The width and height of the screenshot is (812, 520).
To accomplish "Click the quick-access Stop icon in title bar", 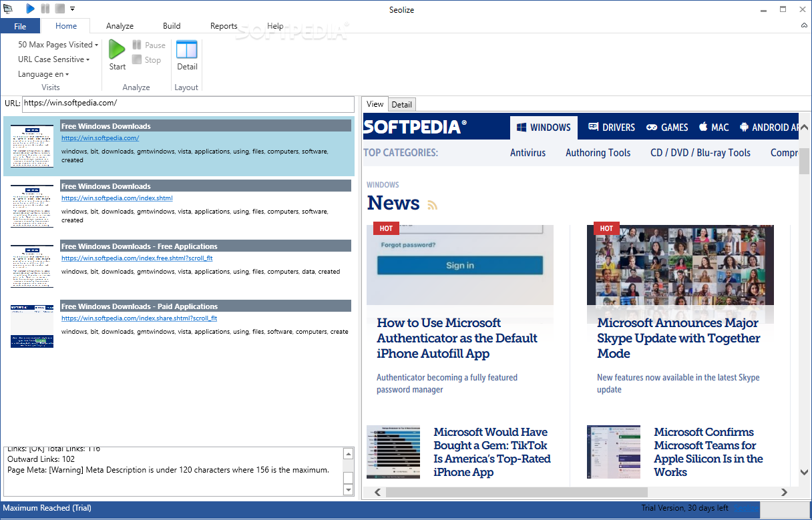I will (x=60, y=9).
